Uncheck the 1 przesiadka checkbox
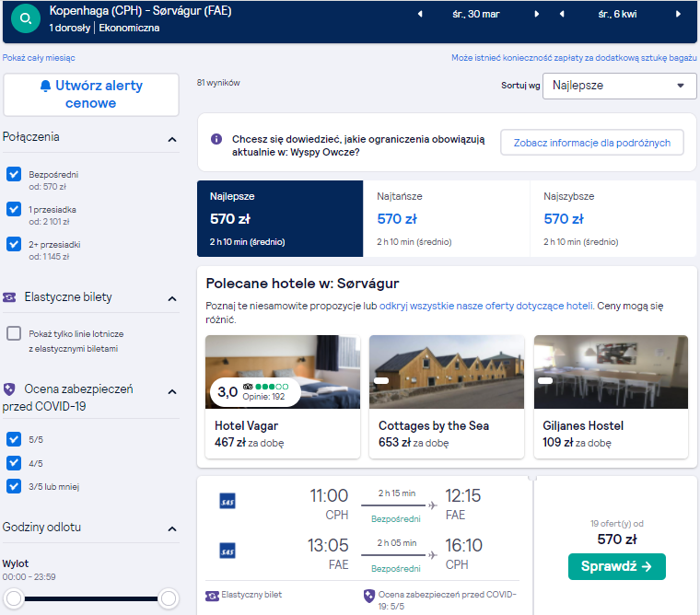The image size is (700, 615). click(x=14, y=209)
